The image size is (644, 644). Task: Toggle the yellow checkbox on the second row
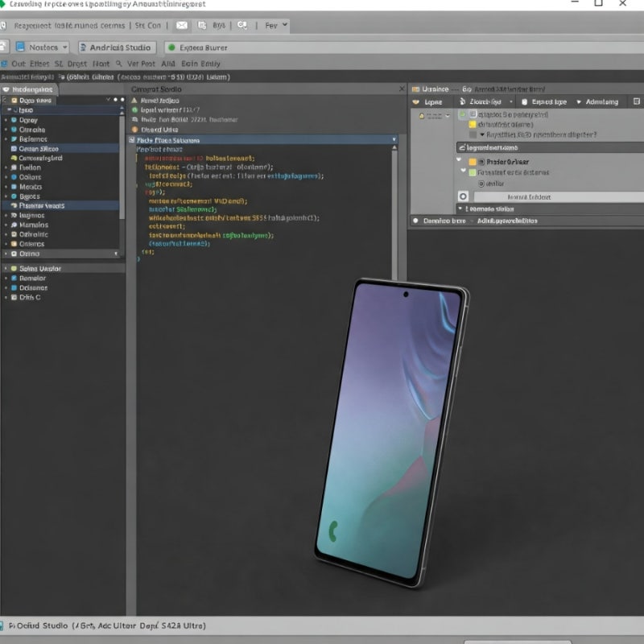(473, 125)
